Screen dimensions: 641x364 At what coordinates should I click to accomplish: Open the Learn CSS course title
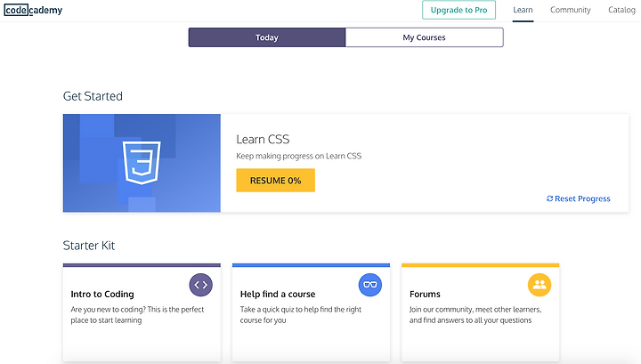tap(263, 140)
